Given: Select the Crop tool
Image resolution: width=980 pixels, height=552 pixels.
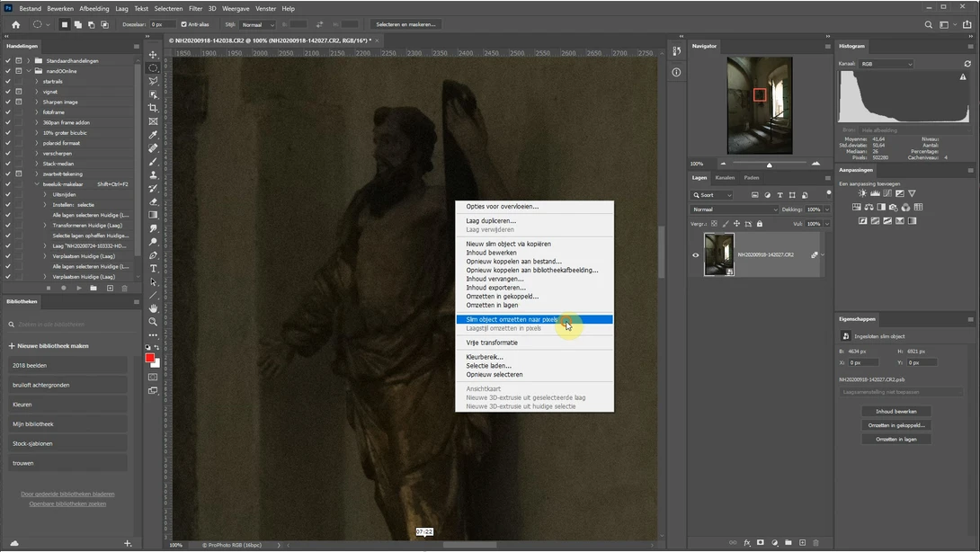Looking at the screenshot, I should 153,108.
